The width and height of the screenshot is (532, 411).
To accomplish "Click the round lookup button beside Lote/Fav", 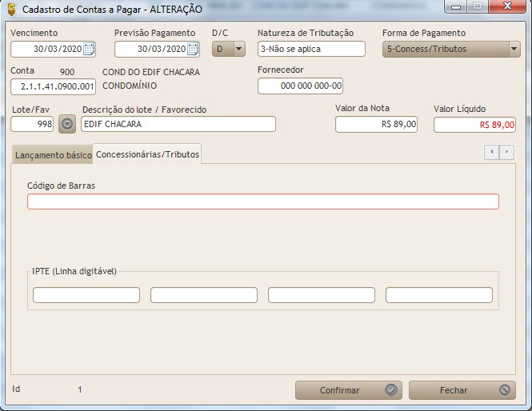I will (x=67, y=124).
